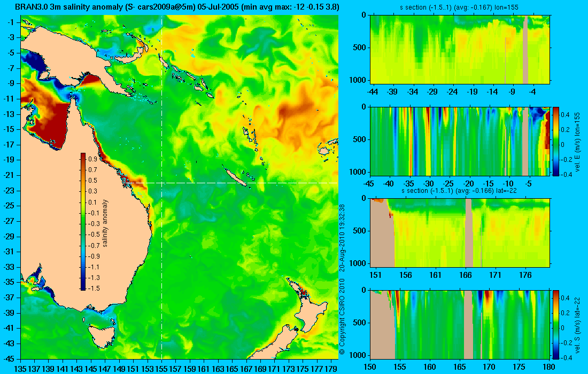This screenshot has height=374, width=588.
Task: Click the -24 tick under the lon=155 salinity section
Action: tap(452, 92)
